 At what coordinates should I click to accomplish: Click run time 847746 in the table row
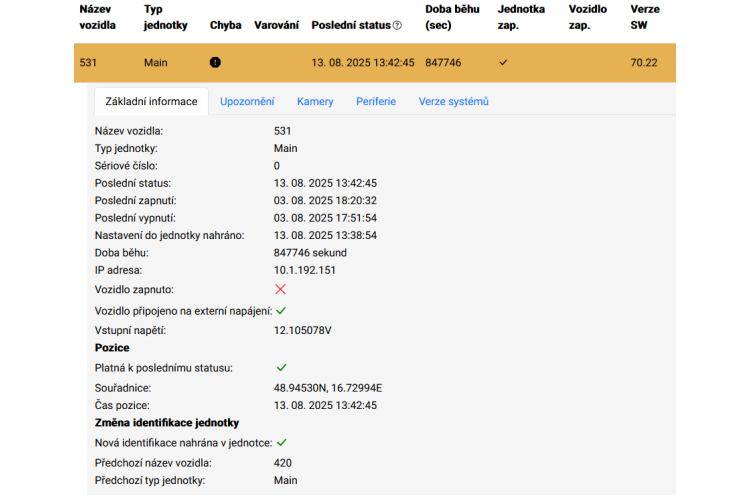(443, 63)
